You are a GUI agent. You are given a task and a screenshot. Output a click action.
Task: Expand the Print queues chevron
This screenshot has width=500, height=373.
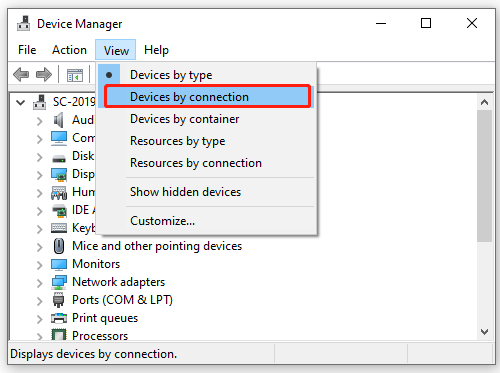click(40, 319)
